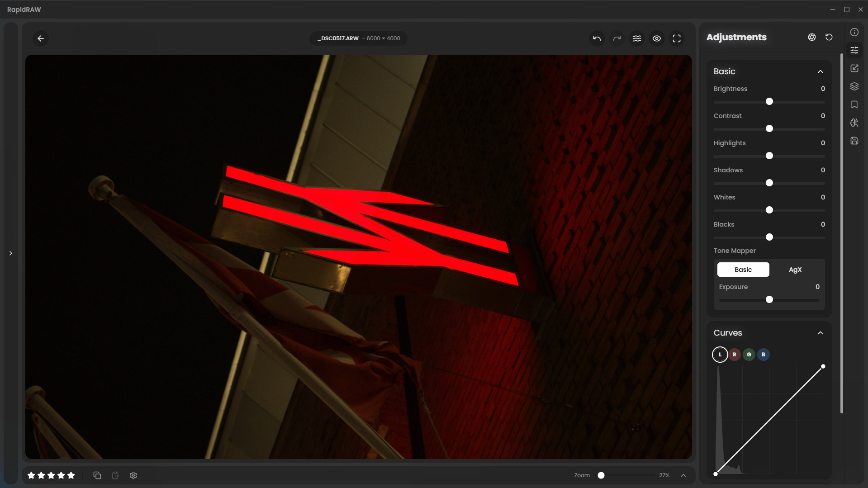Click the back arrow button
Screen dimensions: 868x488
tap(41, 38)
